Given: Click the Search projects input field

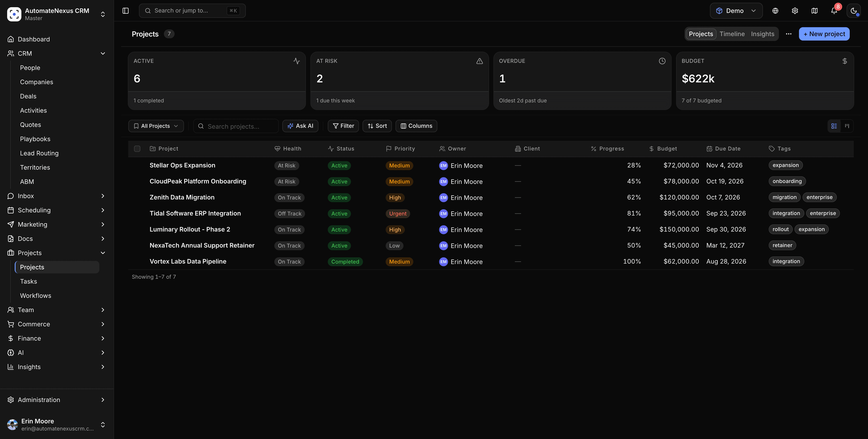Looking at the screenshot, I should 236,126.
